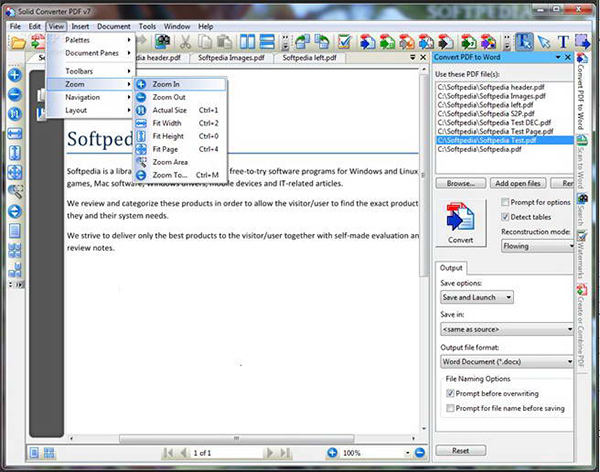The height and width of the screenshot is (472, 600).
Task: Select the Zoom Area magnifier in left toolbar
Action: (x=15, y=190)
